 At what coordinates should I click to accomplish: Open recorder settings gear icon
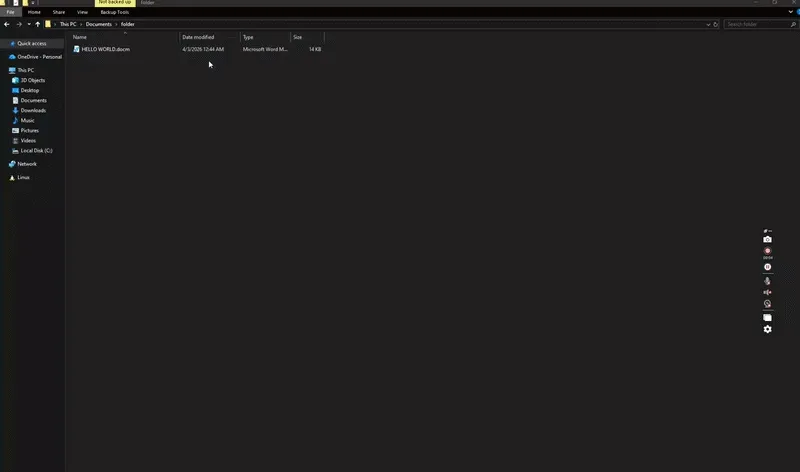(x=767, y=329)
